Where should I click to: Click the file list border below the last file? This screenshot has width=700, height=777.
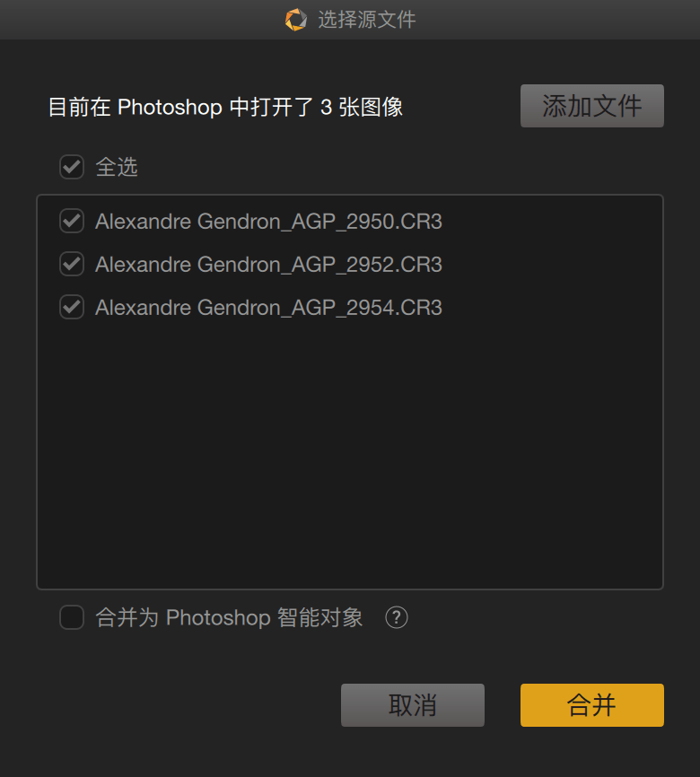pyautogui.click(x=350, y=589)
